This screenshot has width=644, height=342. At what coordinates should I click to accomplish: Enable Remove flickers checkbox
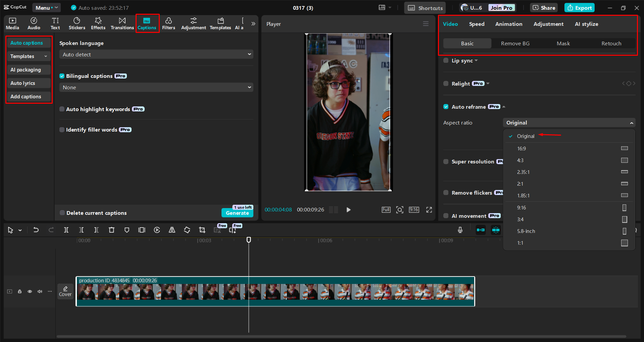coord(446,193)
